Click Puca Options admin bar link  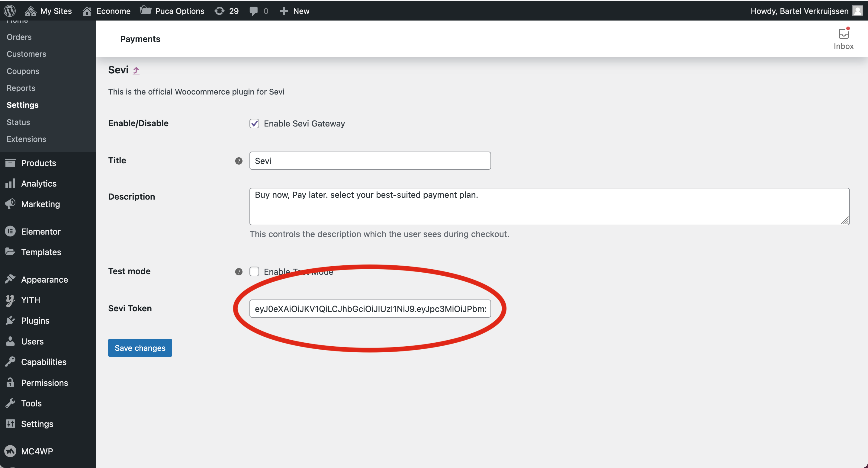(x=180, y=11)
